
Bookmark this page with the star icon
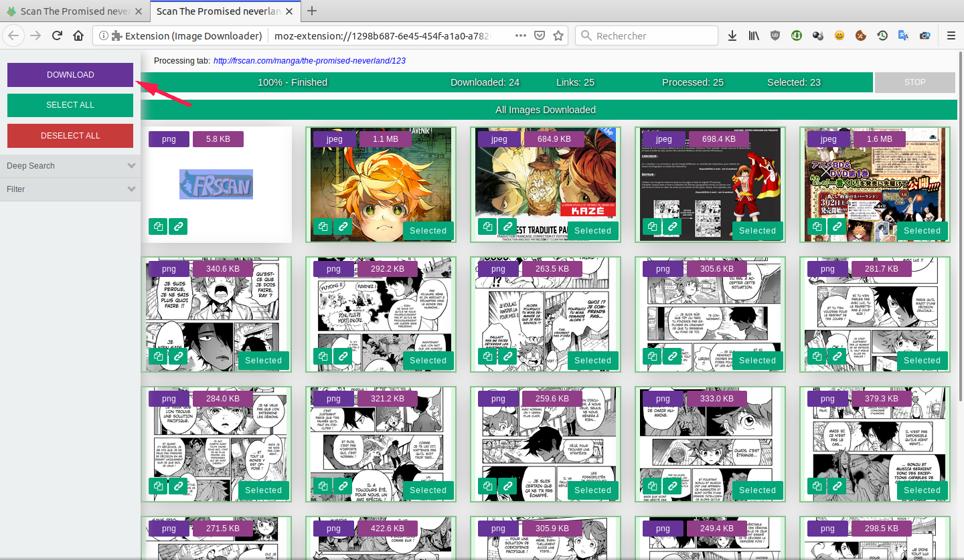(x=558, y=35)
